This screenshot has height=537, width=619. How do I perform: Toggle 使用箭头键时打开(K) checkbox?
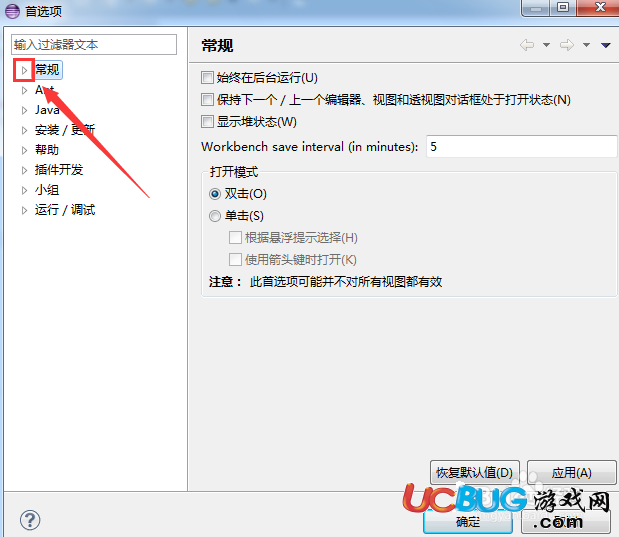pyautogui.click(x=235, y=260)
